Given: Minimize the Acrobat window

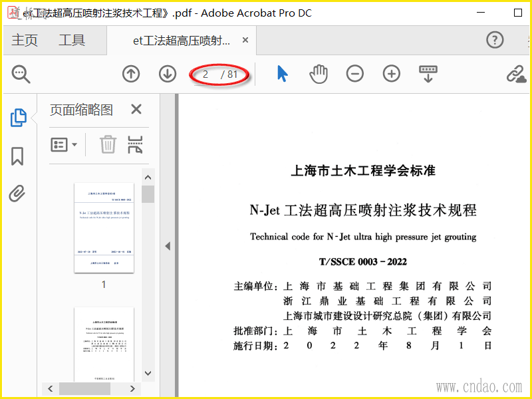Looking at the screenshot, I should click(x=480, y=13).
